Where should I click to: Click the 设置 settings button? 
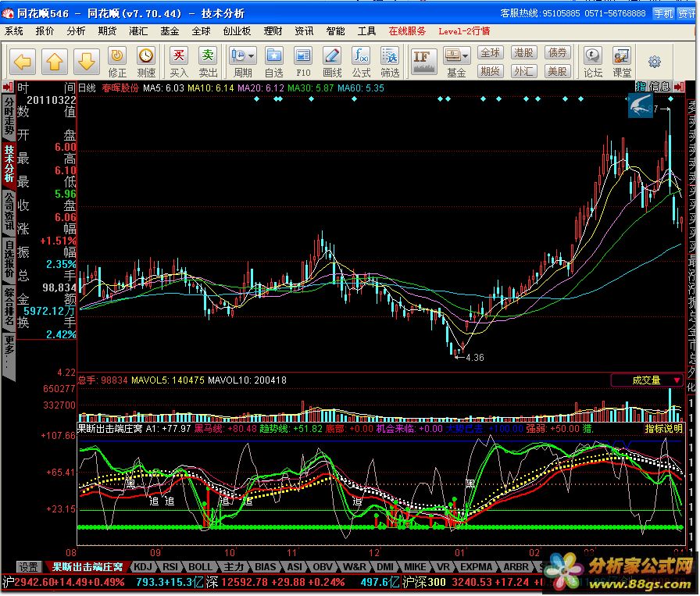click(x=29, y=567)
